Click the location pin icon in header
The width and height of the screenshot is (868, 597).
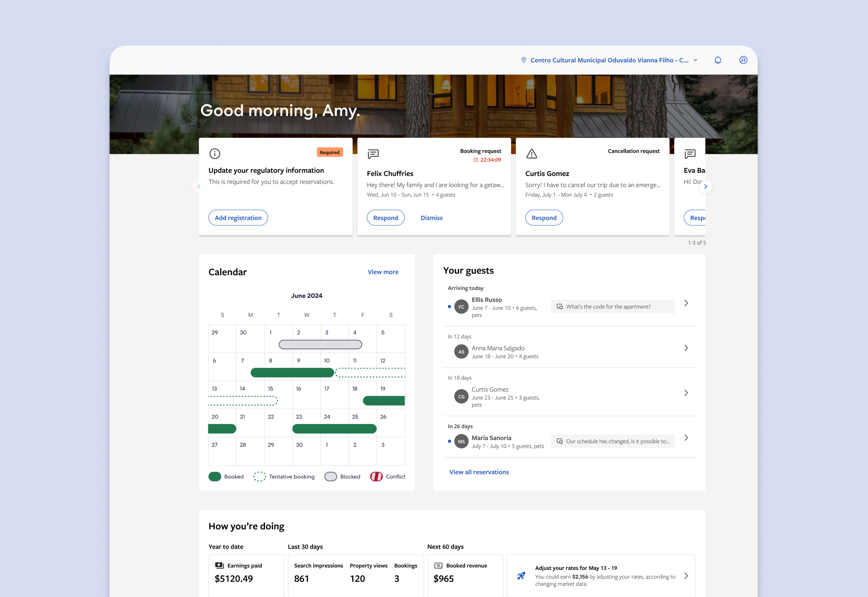click(524, 60)
